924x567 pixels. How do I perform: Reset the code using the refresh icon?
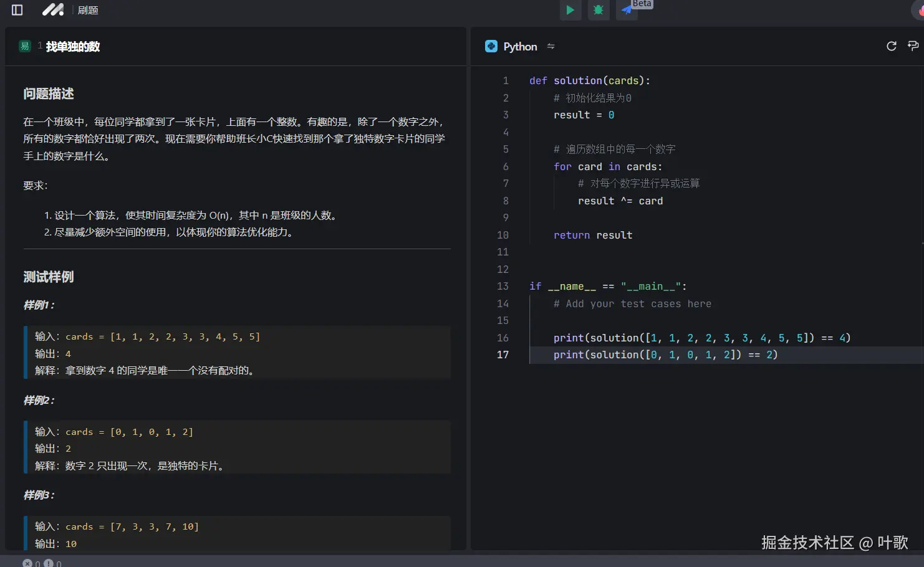[x=891, y=46]
